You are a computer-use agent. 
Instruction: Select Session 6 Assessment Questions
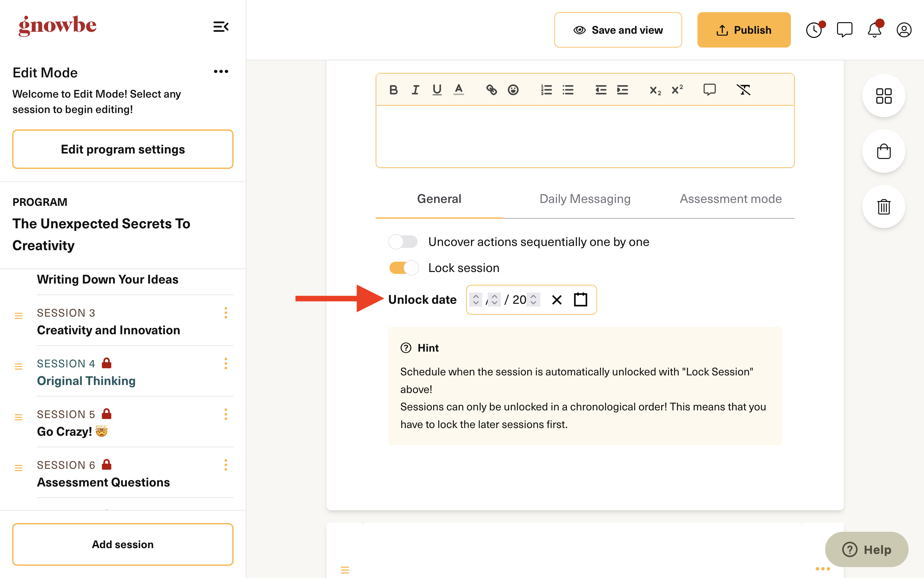click(103, 482)
